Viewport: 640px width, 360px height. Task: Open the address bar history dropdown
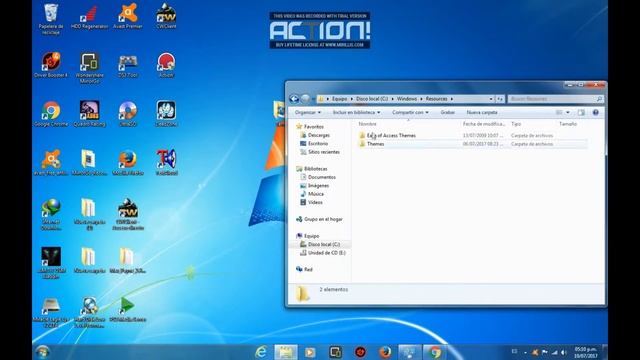[x=491, y=99]
